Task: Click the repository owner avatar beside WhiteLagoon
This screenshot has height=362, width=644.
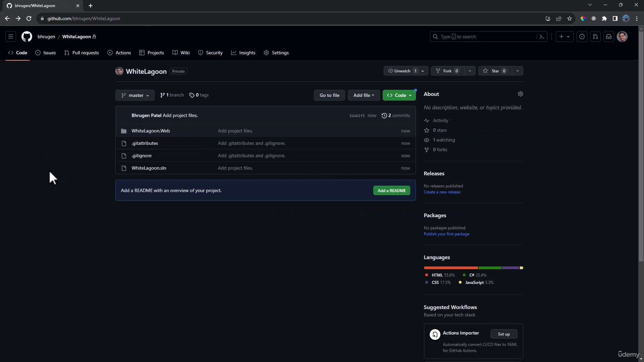Action: tap(119, 71)
